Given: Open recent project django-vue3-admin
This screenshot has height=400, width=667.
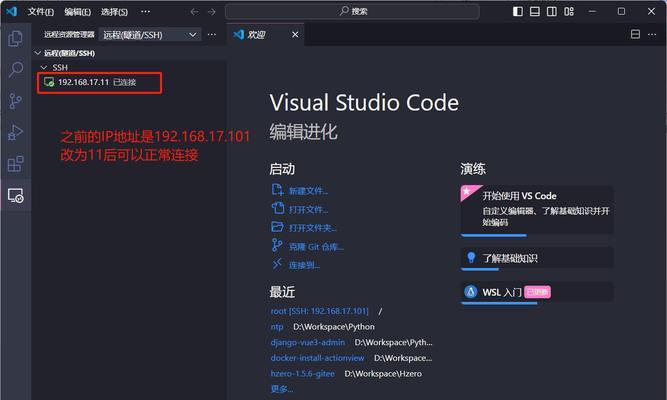Looking at the screenshot, I should tap(308, 343).
